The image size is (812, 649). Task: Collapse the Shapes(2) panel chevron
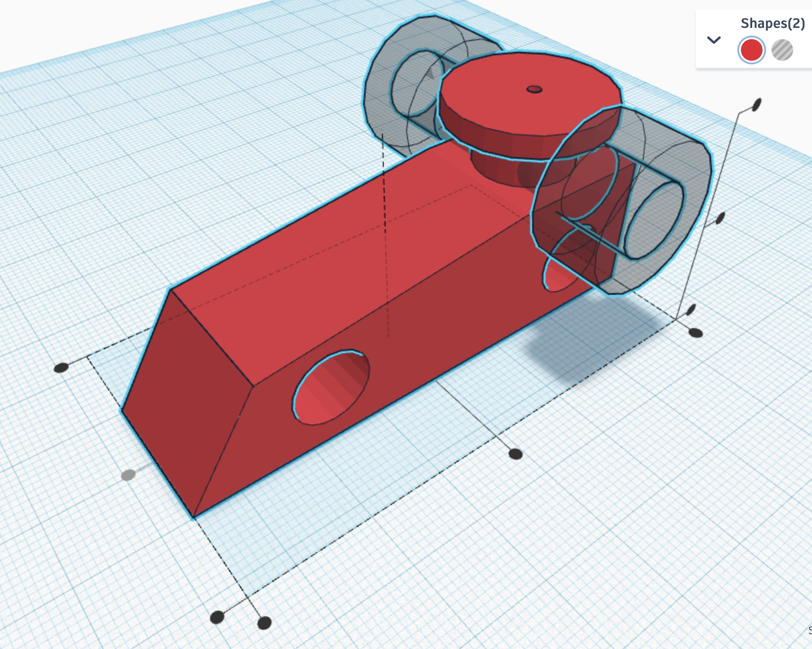click(714, 40)
